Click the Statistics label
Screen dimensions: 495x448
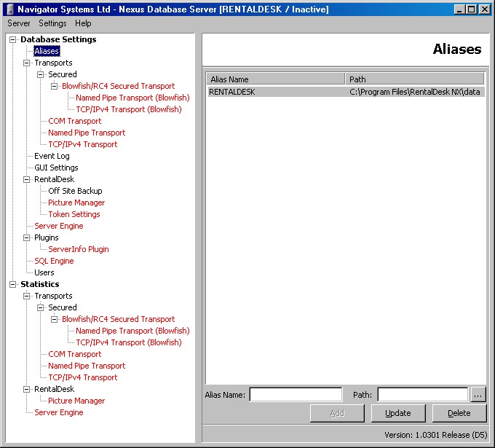(x=40, y=284)
